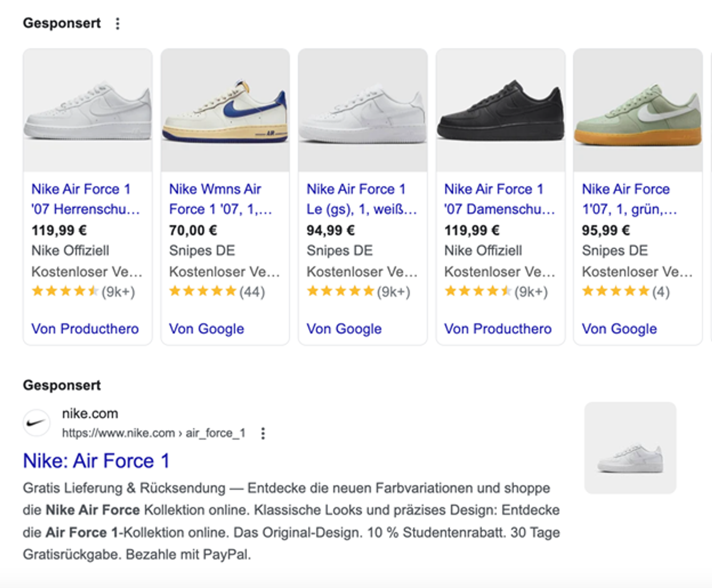Select the green Air Force 1 shoe image
The width and height of the screenshot is (712, 588).
(638, 110)
